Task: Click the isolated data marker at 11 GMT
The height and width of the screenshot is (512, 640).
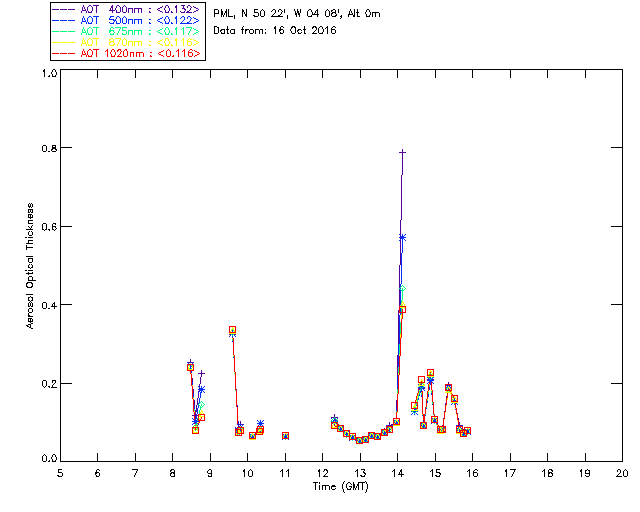Action: (285, 436)
